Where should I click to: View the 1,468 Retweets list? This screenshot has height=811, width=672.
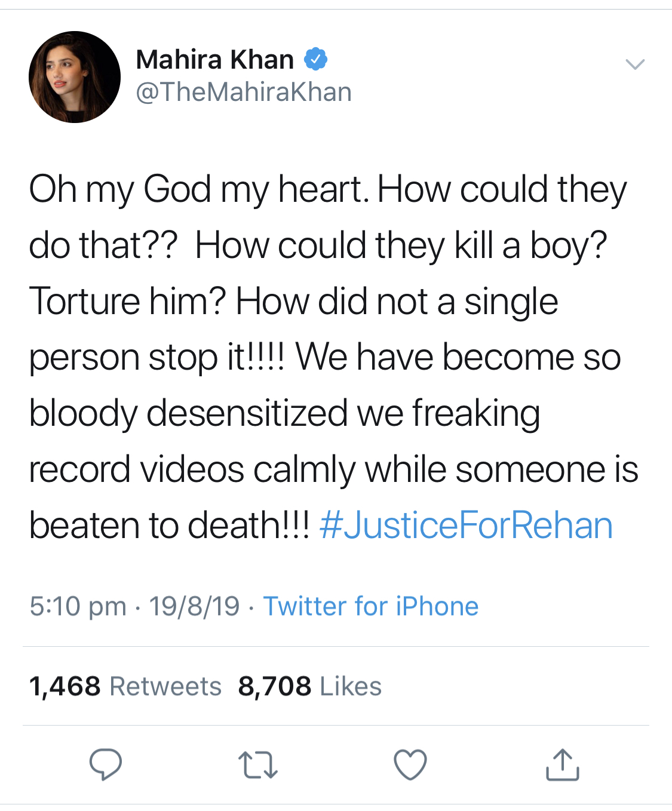tap(126, 686)
